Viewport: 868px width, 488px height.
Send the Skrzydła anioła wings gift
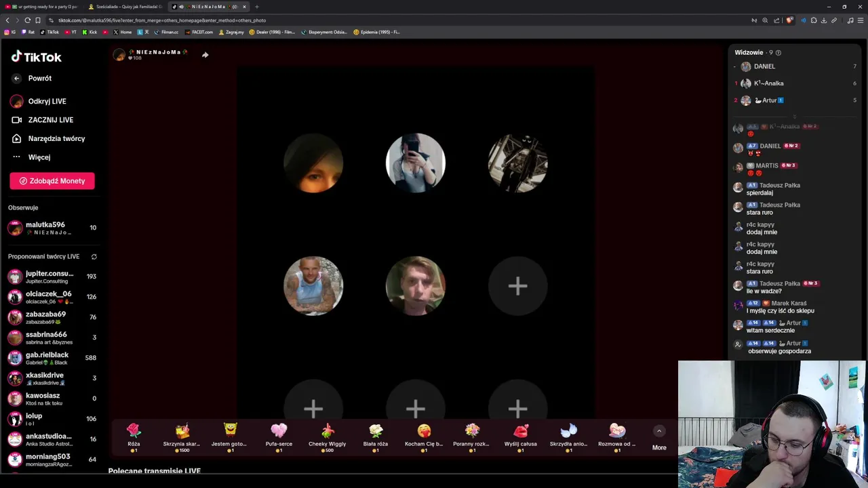click(569, 436)
